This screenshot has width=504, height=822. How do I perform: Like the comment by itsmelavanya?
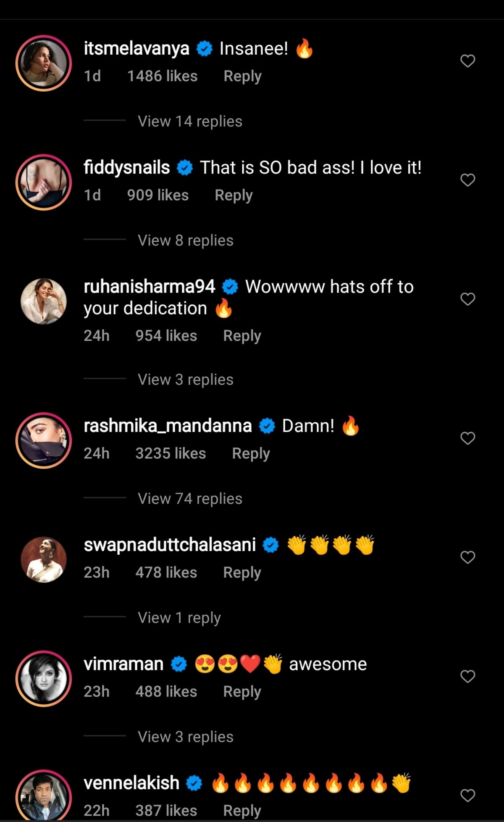pyautogui.click(x=467, y=61)
